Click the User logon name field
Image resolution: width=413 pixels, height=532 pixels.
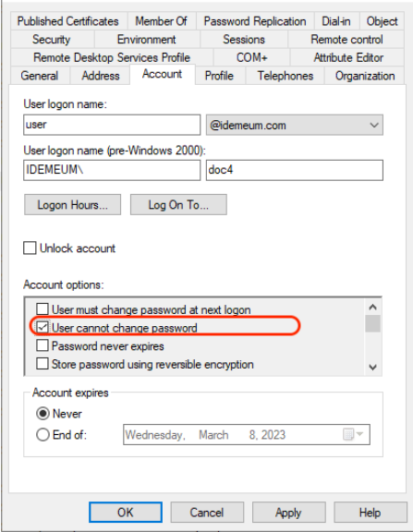click(112, 125)
